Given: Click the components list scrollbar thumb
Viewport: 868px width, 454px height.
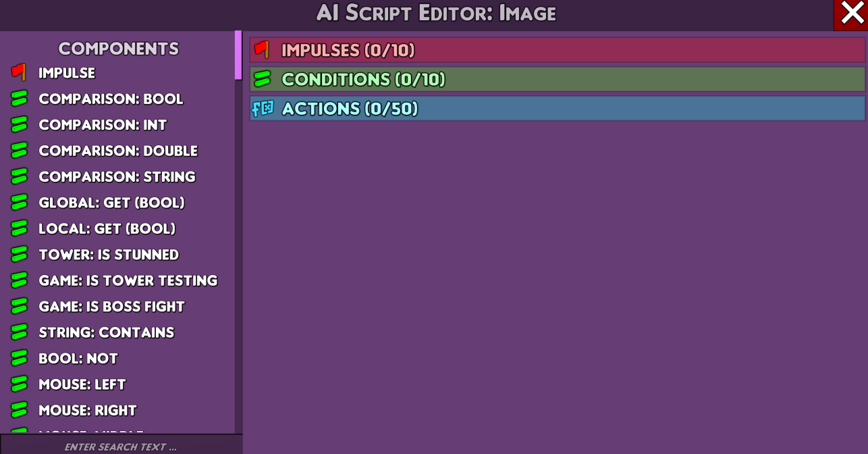Looking at the screenshot, I should [238, 55].
